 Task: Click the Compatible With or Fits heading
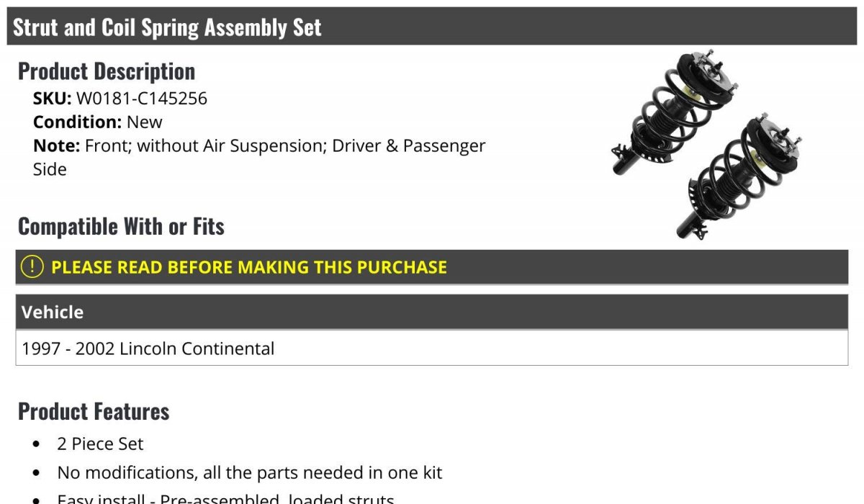point(121,226)
